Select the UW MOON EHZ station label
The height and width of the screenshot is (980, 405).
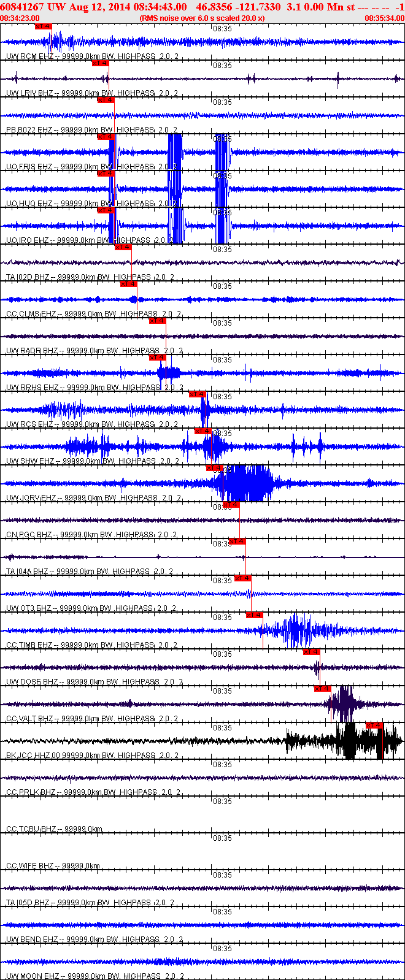[95, 976]
